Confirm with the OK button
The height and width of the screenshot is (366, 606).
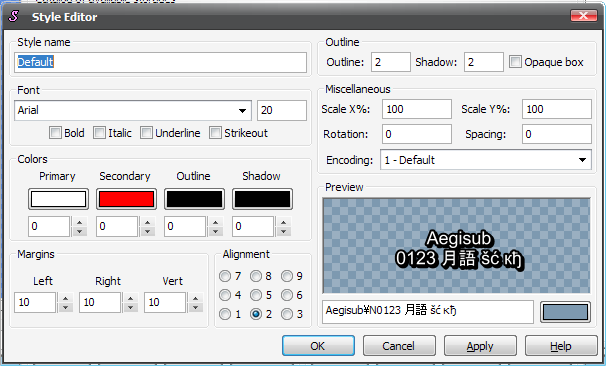click(x=318, y=346)
